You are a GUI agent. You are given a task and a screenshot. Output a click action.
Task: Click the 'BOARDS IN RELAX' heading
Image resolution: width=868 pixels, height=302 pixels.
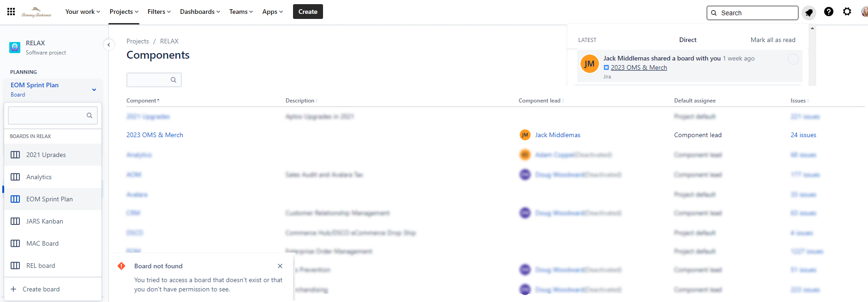pyautogui.click(x=30, y=136)
